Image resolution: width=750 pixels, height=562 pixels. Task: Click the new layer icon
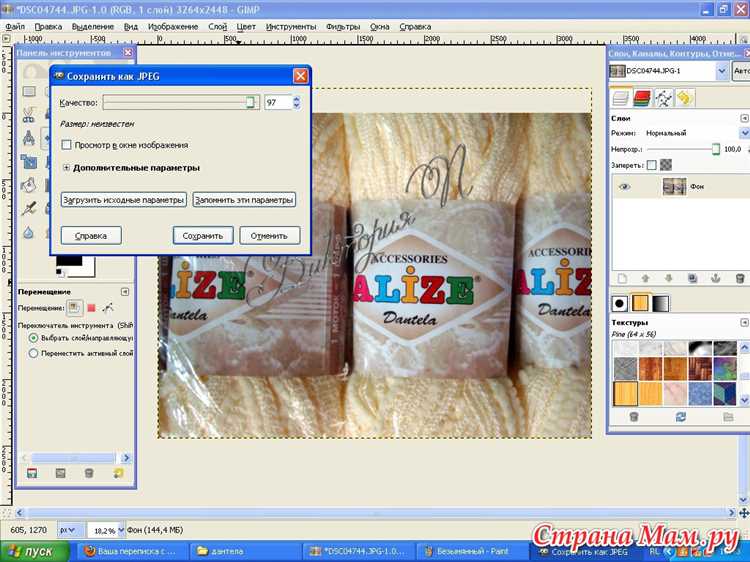coord(621,278)
